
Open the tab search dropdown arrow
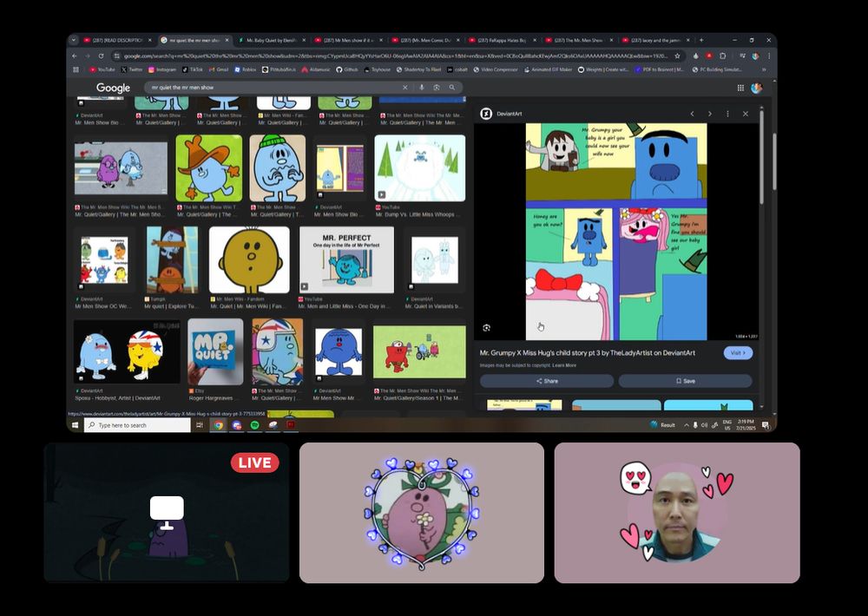74,41
